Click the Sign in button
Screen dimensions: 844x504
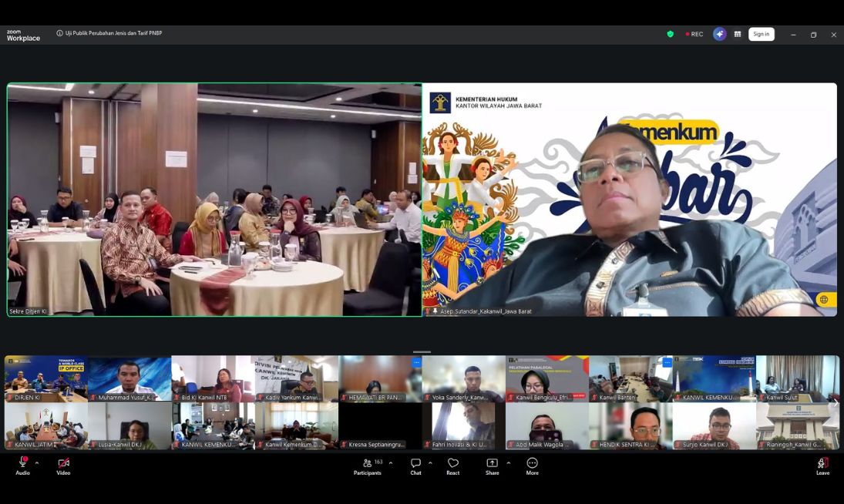coord(761,34)
